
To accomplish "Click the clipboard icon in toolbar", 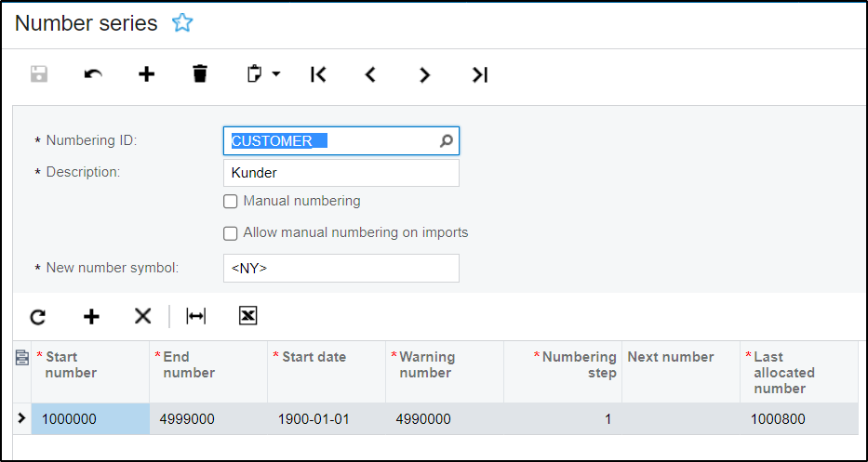I will click(x=256, y=74).
